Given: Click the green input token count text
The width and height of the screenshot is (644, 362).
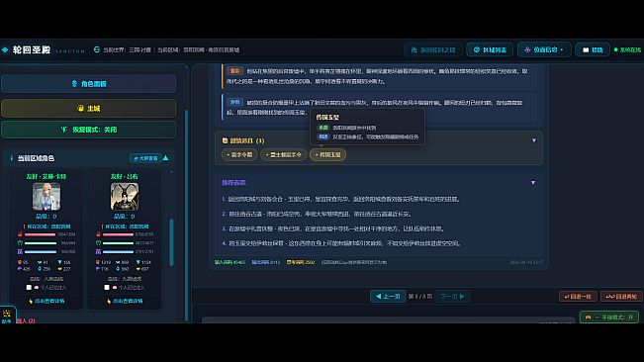Looking at the screenshot, I should [230, 262].
